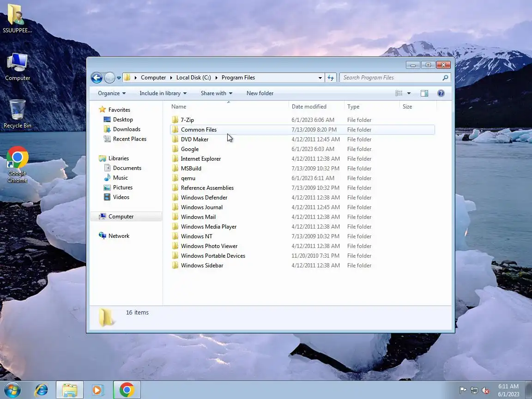Select Windows NT folder icon
The height and width of the screenshot is (399, 532).
(x=175, y=236)
